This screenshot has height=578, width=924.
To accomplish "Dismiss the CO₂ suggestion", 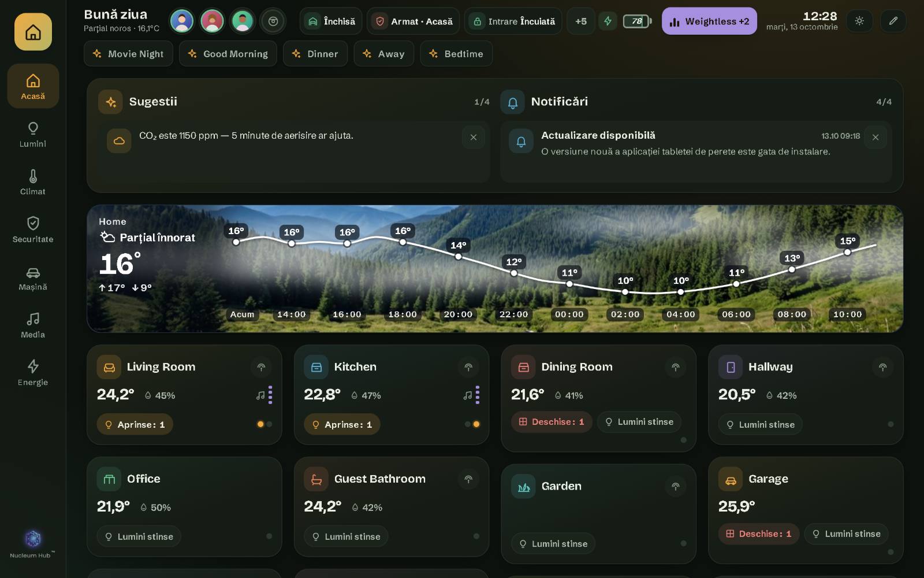I will click(474, 138).
